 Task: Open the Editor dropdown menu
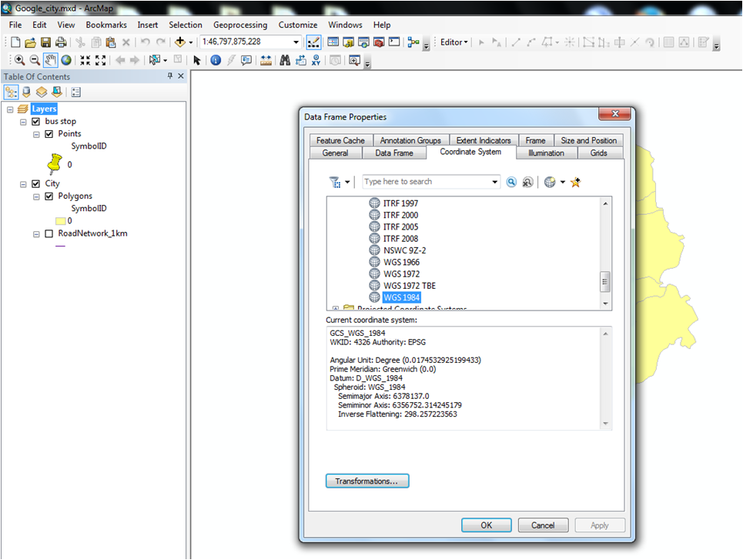454,42
